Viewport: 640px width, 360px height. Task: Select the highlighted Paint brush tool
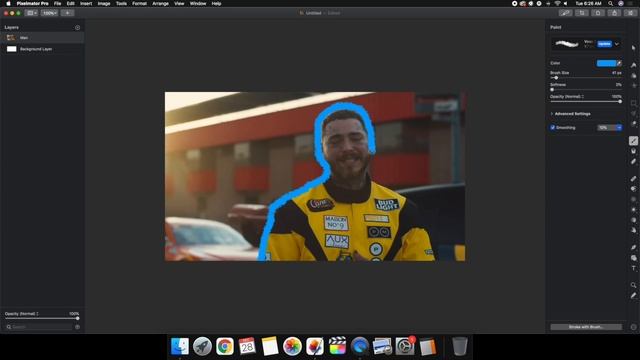(x=633, y=141)
